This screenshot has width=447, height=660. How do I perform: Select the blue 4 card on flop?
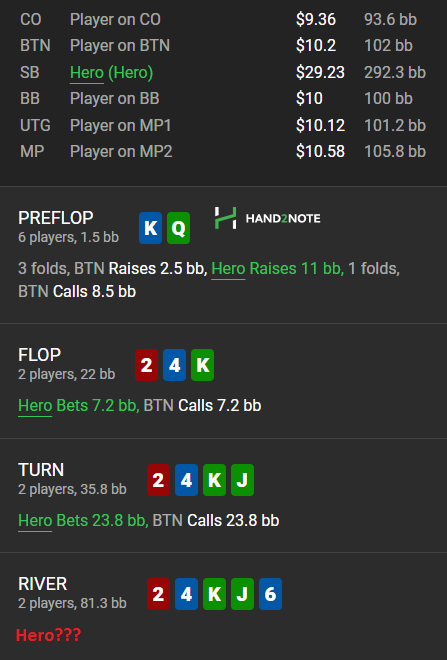click(x=175, y=365)
